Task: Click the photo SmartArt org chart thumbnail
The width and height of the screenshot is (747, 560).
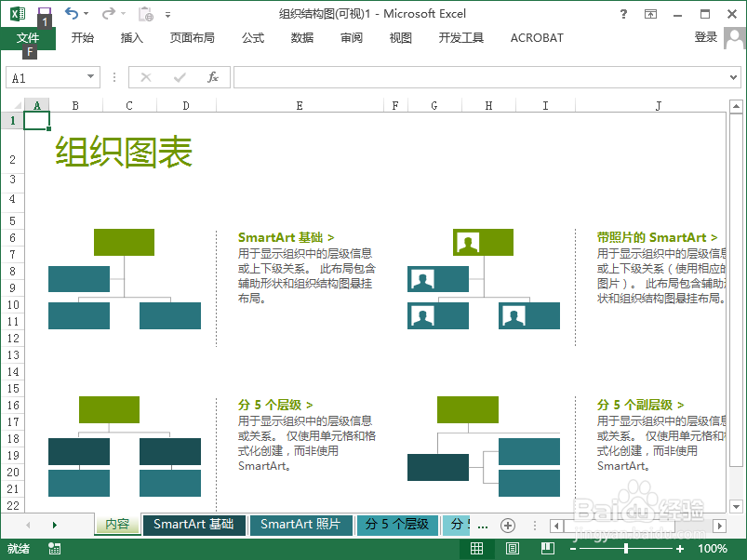Action: point(484,279)
